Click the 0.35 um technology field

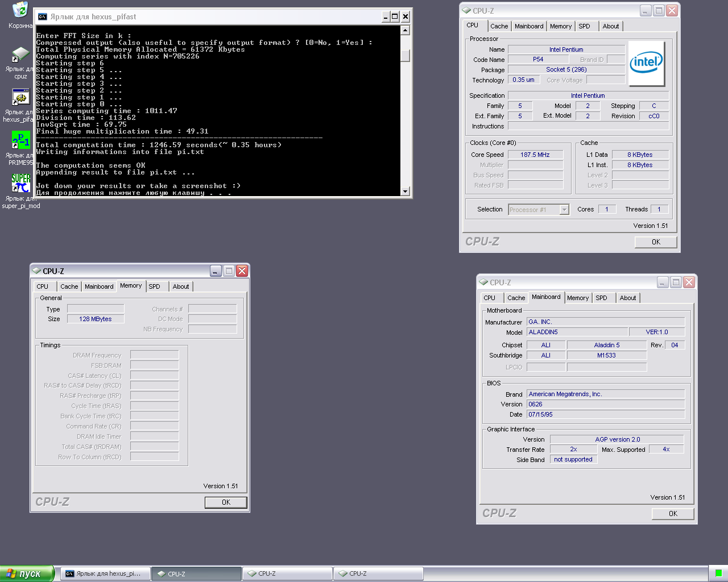[523, 80]
